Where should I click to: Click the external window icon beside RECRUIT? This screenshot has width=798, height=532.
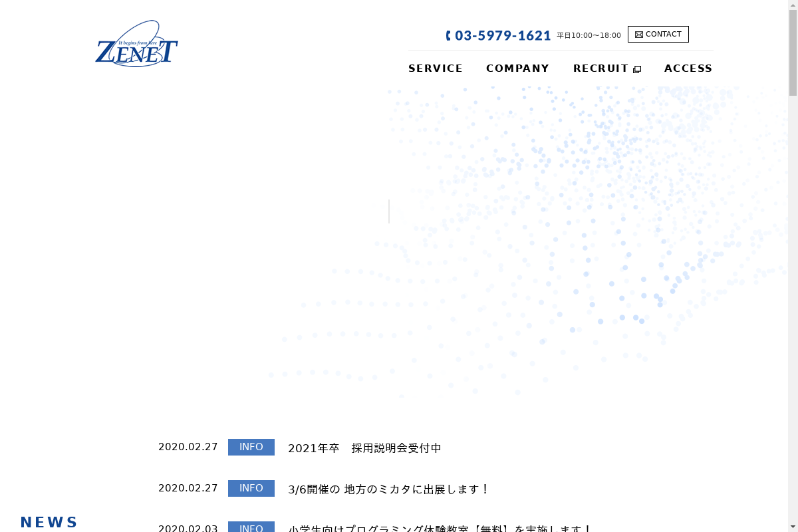coord(637,69)
